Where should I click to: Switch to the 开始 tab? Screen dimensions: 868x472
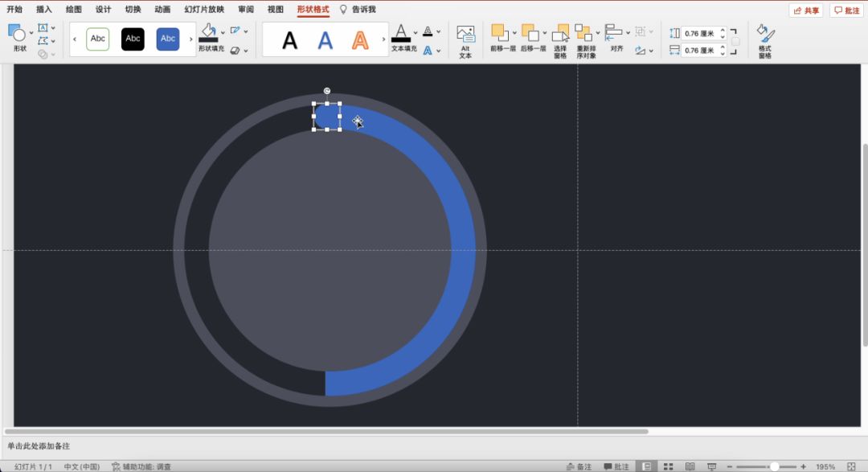pos(14,9)
